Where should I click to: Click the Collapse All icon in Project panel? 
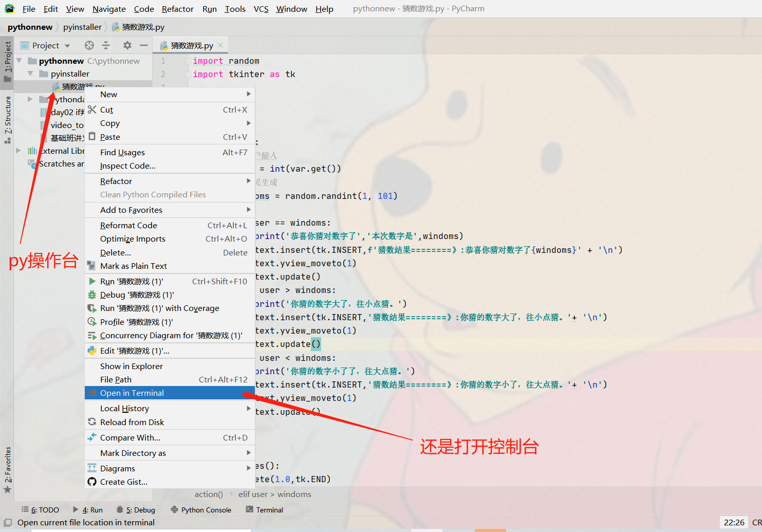(106, 45)
